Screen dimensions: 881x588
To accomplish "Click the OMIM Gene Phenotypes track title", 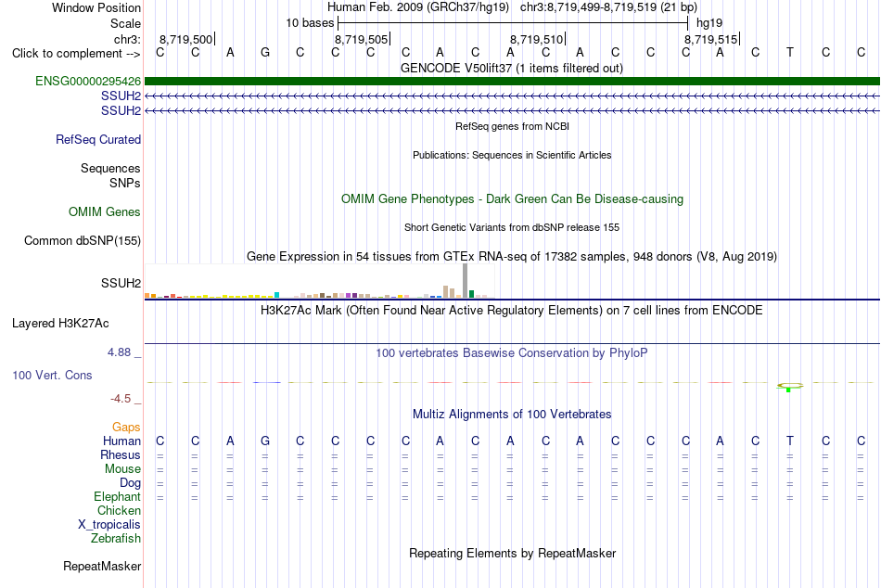I will pyautogui.click(x=512, y=199).
